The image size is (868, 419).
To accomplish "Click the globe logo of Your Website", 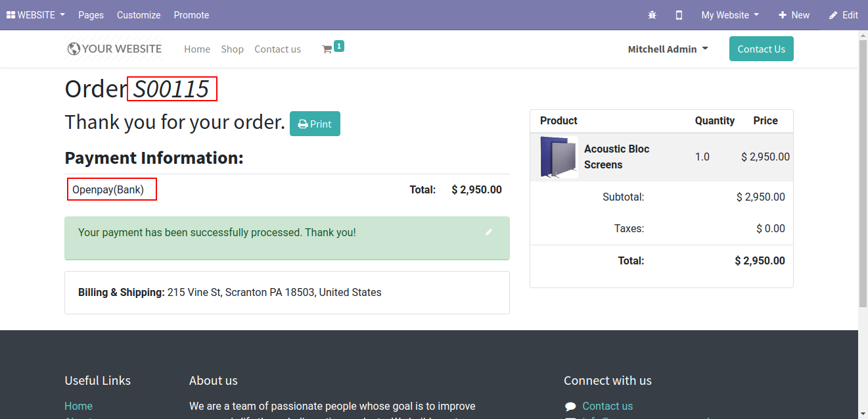I will [x=74, y=49].
